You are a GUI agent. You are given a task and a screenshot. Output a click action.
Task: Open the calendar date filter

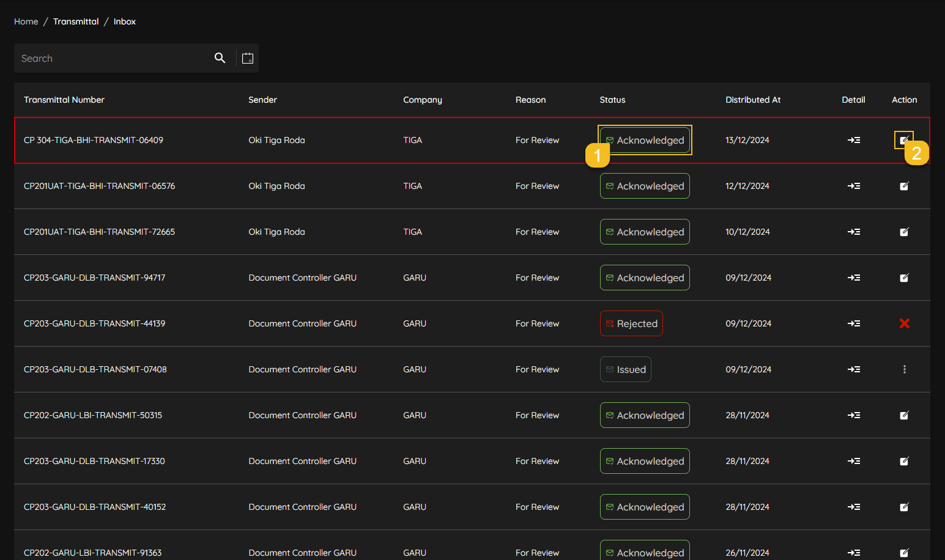[x=248, y=58]
